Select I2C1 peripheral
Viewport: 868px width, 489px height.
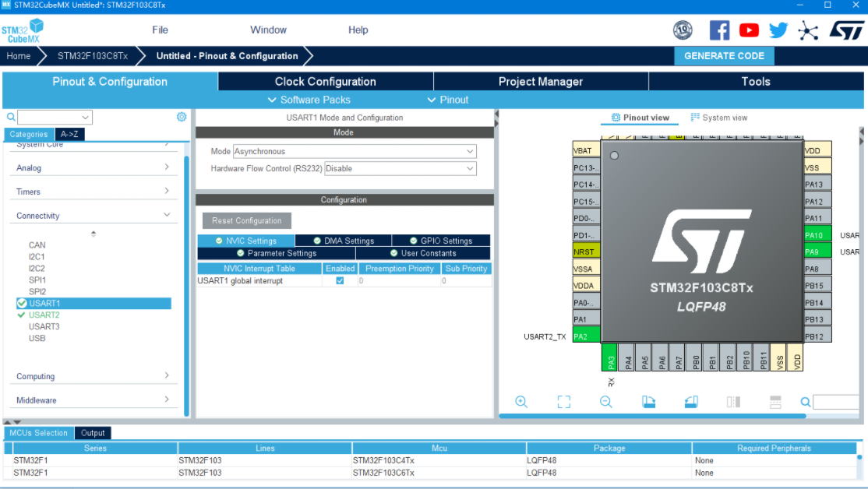37,257
